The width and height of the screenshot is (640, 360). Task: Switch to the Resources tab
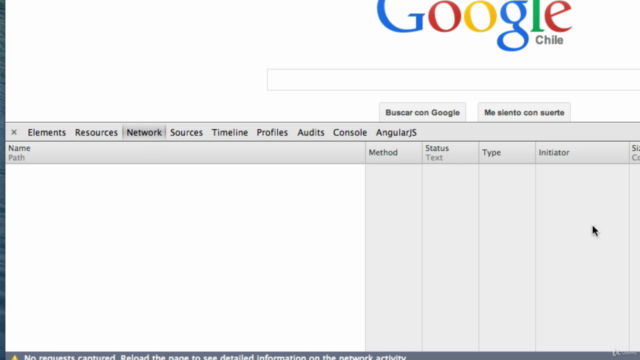(x=96, y=132)
